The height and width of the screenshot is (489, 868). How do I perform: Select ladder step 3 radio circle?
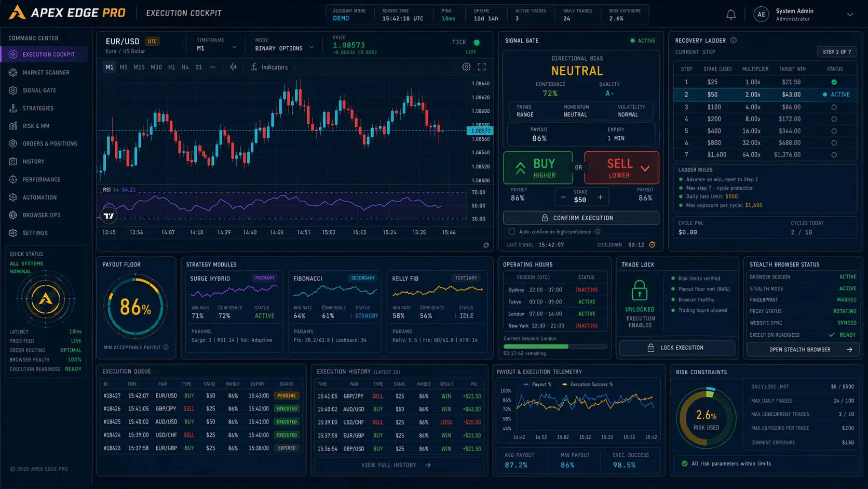click(834, 107)
